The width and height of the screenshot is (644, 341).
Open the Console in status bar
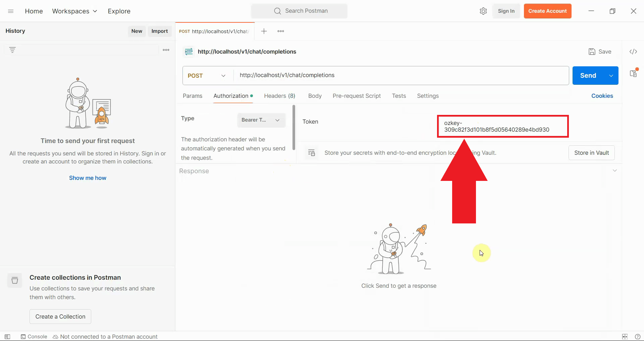point(34,337)
